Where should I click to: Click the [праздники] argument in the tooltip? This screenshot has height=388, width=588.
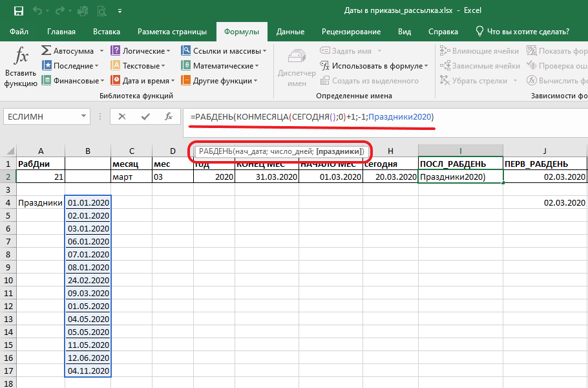click(339, 151)
